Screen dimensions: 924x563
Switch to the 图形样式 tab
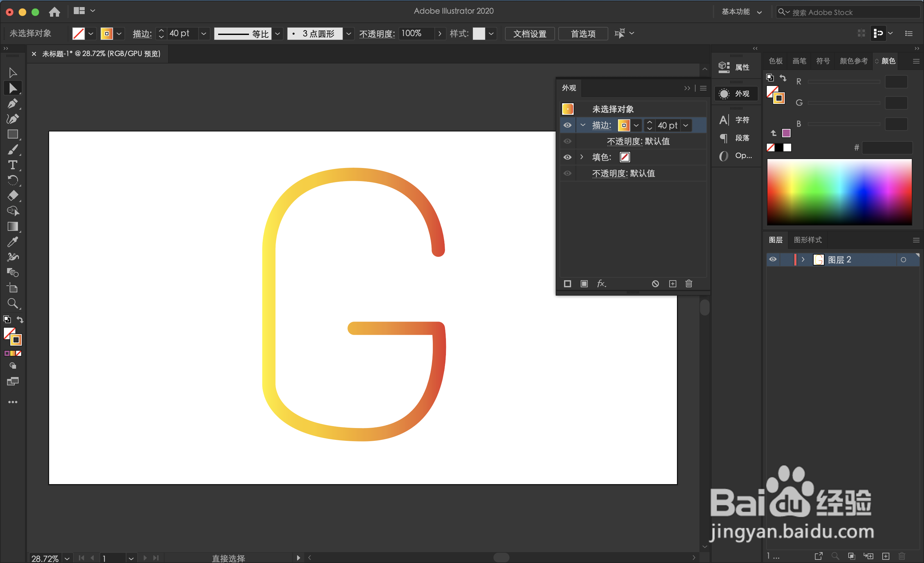click(x=808, y=240)
